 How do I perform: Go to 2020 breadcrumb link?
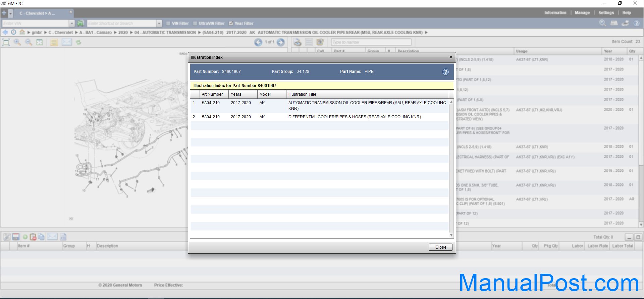point(123,33)
